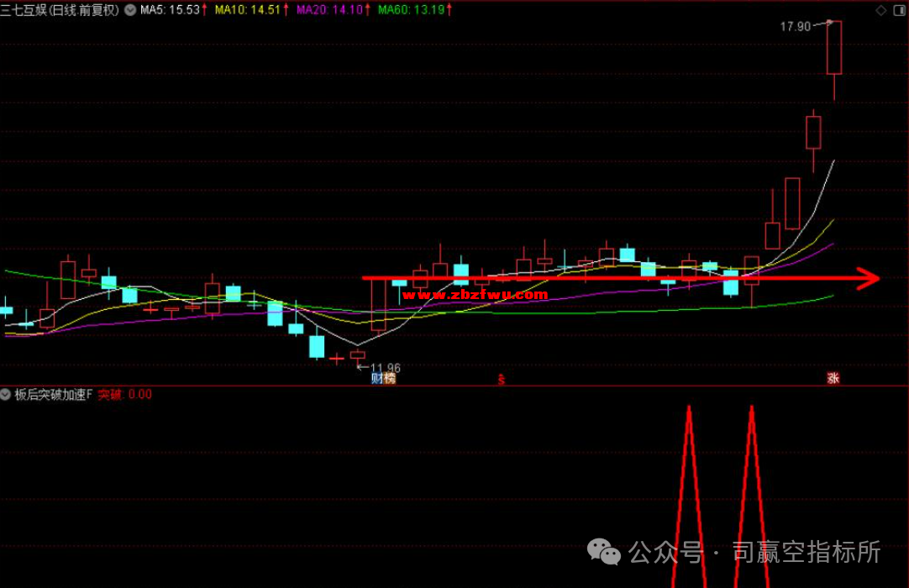
Task: Select the topmost red candlestick near 17.90
Action: pos(834,48)
